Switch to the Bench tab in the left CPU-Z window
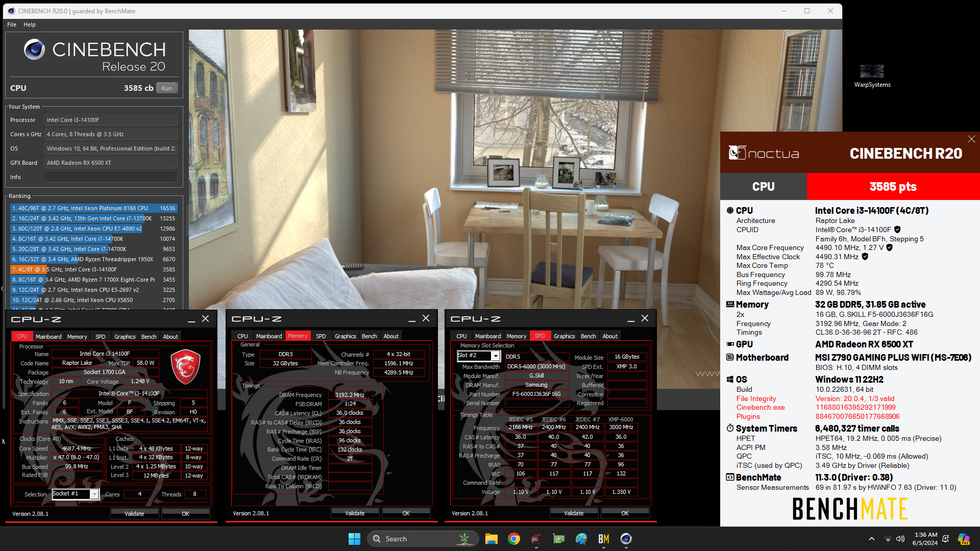This screenshot has height=551, width=980. [149, 337]
